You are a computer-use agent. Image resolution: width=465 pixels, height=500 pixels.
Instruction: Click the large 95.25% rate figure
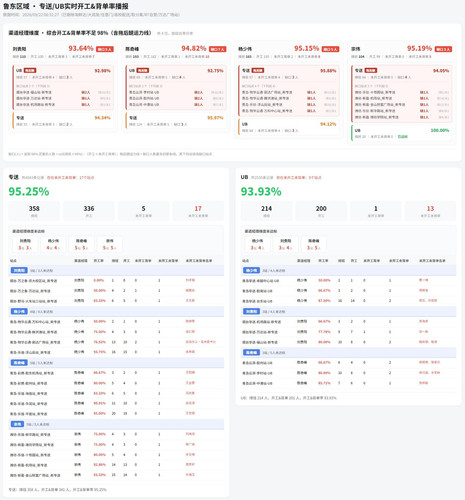[29, 192]
